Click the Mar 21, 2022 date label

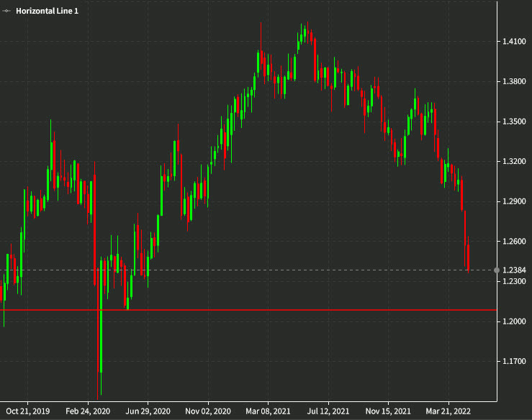pos(448,411)
